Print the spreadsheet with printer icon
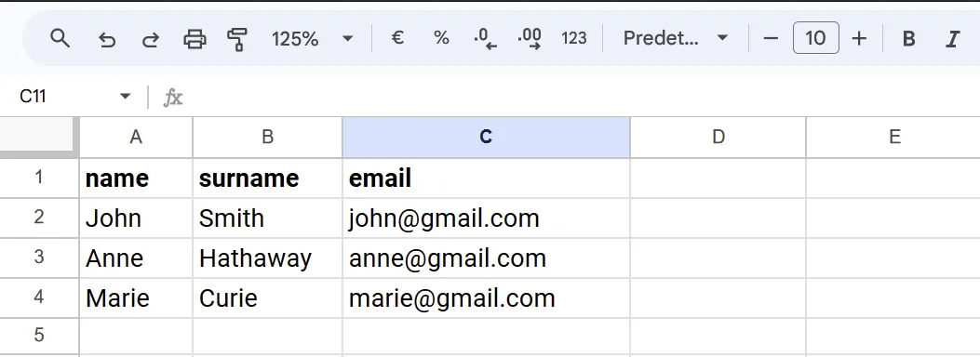This screenshot has width=980, height=357. coord(195,39)
